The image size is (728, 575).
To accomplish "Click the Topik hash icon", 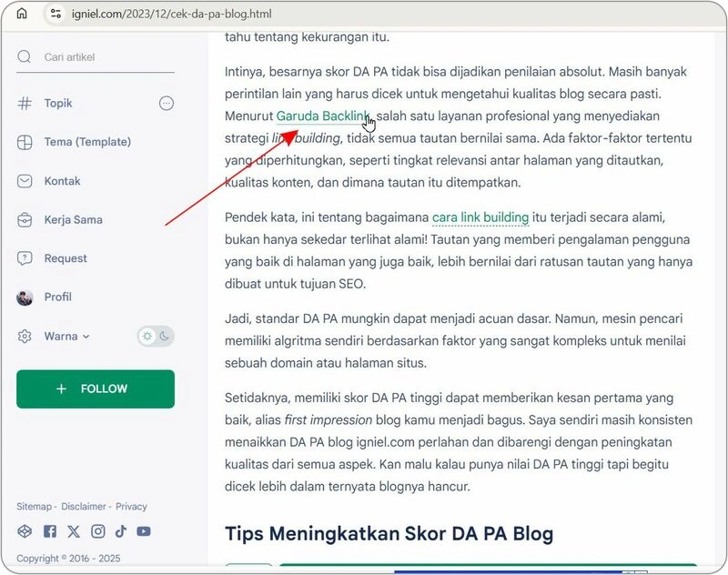I will click(x=25, y=103).
